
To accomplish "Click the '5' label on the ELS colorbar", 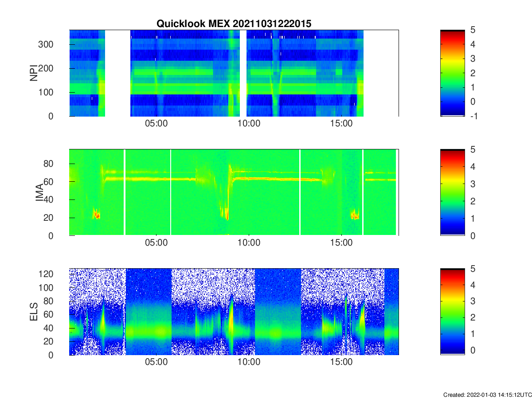I will (473, 269).
